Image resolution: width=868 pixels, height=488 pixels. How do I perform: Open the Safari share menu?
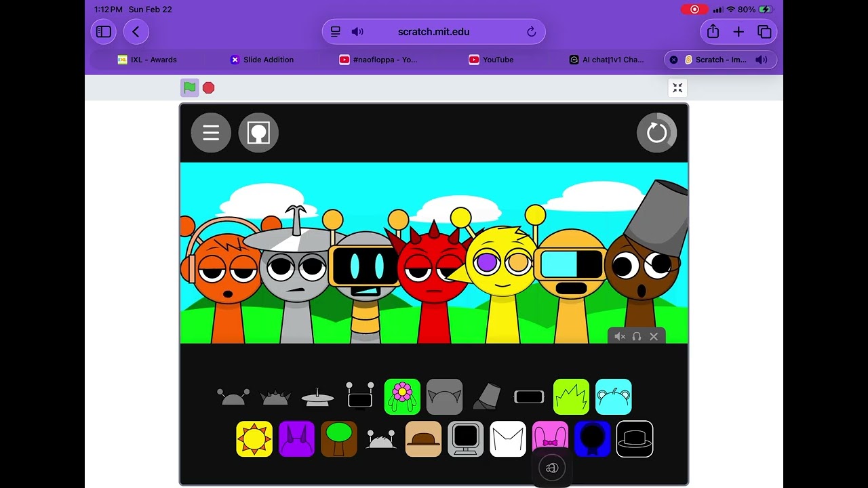[x=713, y=31]
